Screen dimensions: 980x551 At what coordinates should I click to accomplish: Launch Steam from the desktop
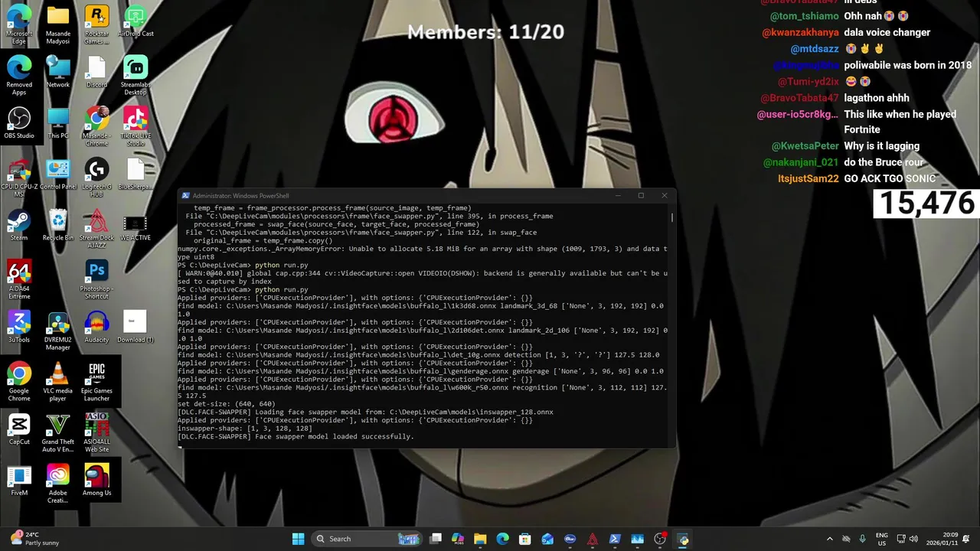19,225
